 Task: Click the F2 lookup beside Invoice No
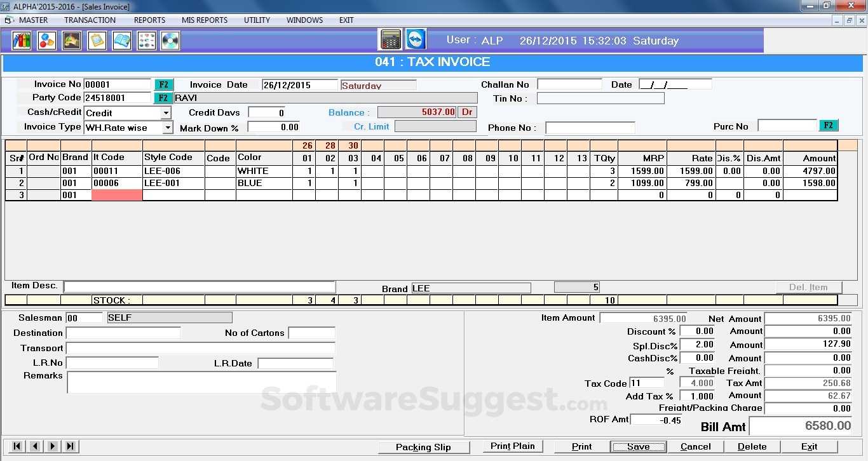point(163,84)
